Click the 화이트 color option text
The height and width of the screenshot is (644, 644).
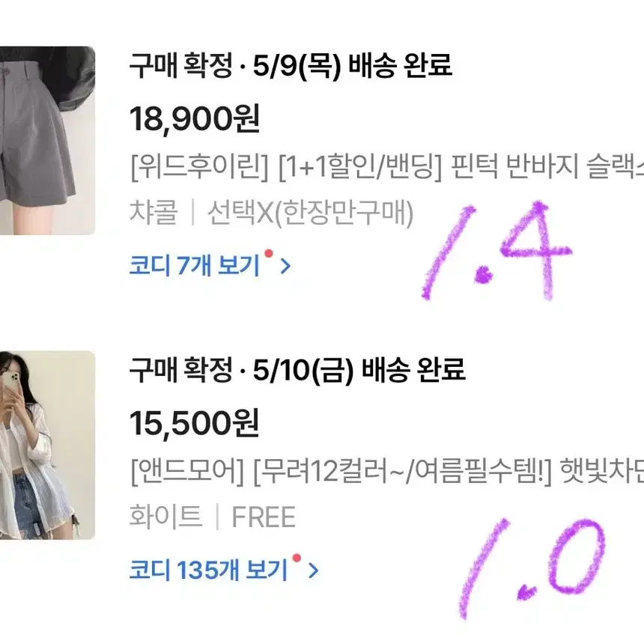tap(166, 516)
